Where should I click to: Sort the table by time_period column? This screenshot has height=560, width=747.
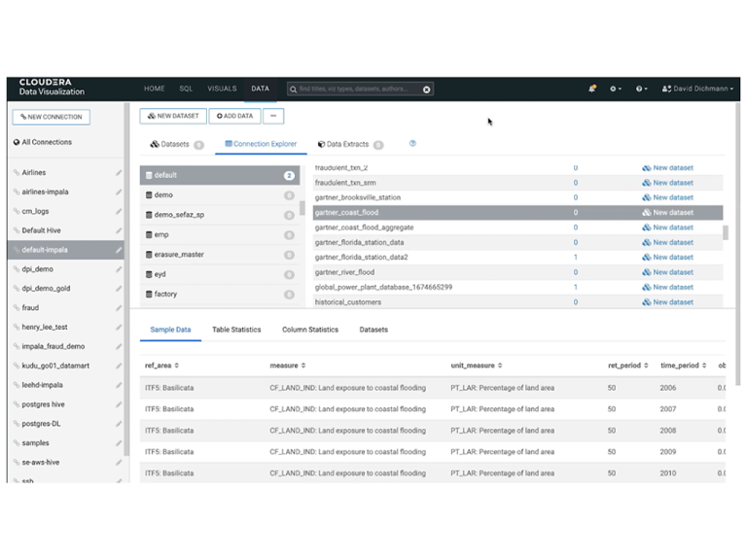click(681, 366)
